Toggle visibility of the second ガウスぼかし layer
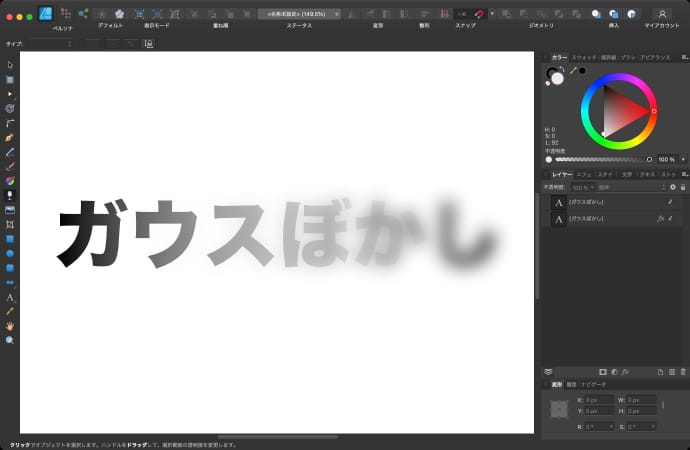Viewport: 690px width, 450px height. pos(670,218)
